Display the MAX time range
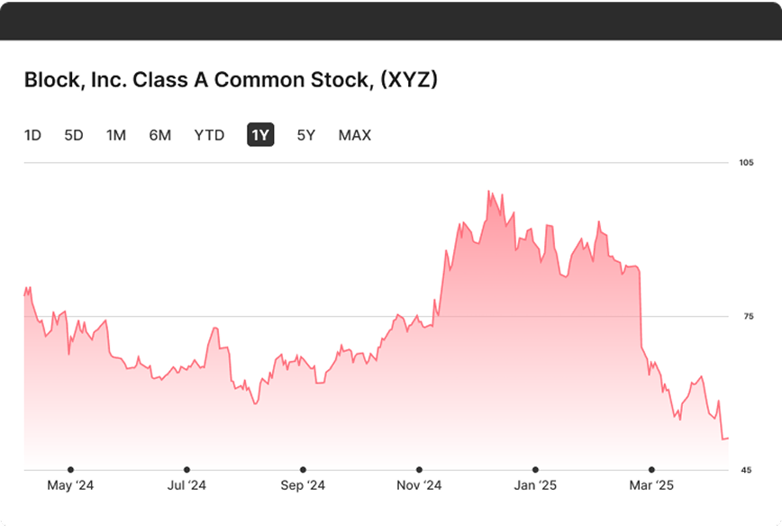Screen dimensions: 782x532 coord(355,135)
